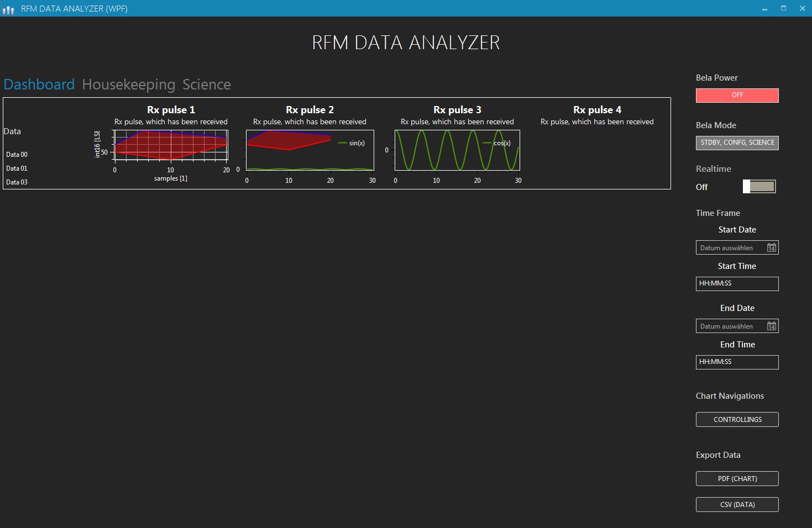The image size is (812, 528).
Task: Select Data 00 in the Data list
Action: [16, 154]
